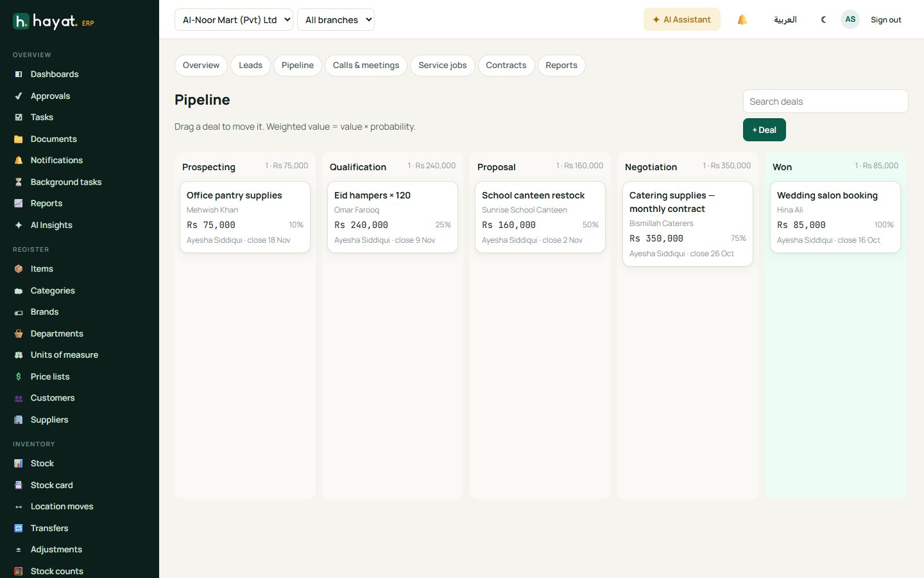
Task: Open the Office pantry supplies deal card
Action: pos(245,217)
